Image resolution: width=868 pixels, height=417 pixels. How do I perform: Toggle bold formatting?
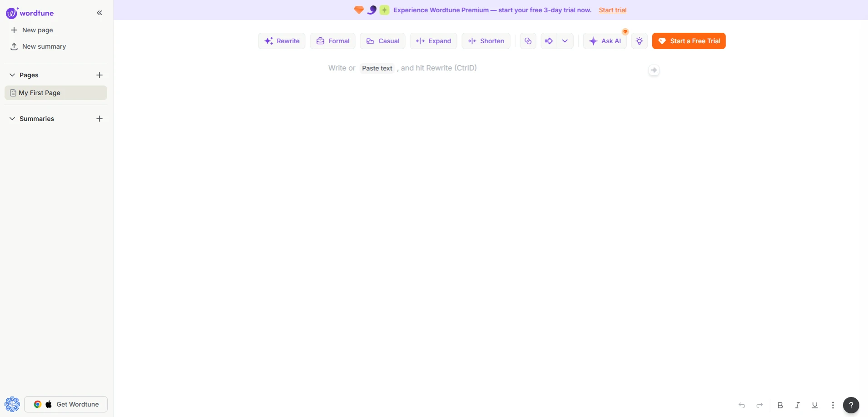point(780,405)
